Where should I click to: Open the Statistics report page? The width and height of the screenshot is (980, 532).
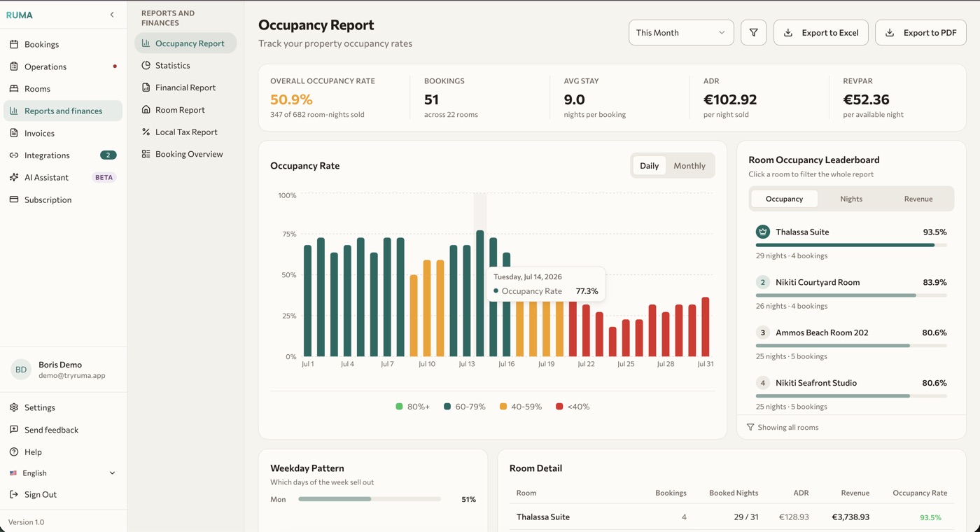pyautogui.click(x=185, y=65)
